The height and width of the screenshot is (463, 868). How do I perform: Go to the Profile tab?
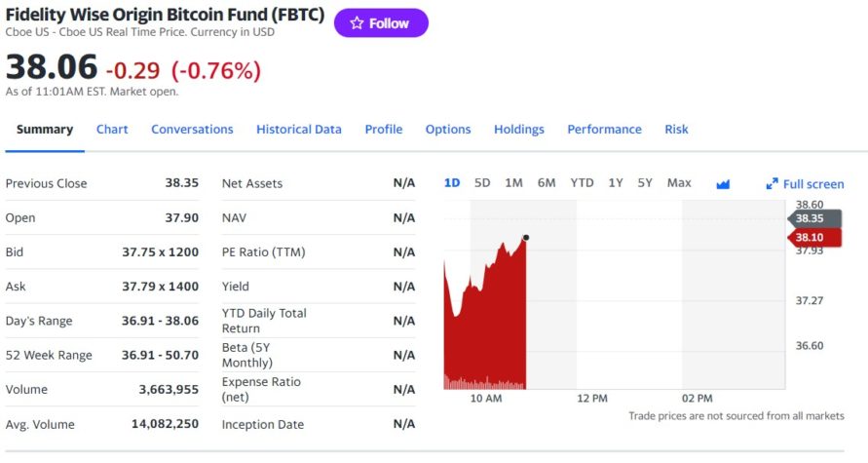[384, 129]
